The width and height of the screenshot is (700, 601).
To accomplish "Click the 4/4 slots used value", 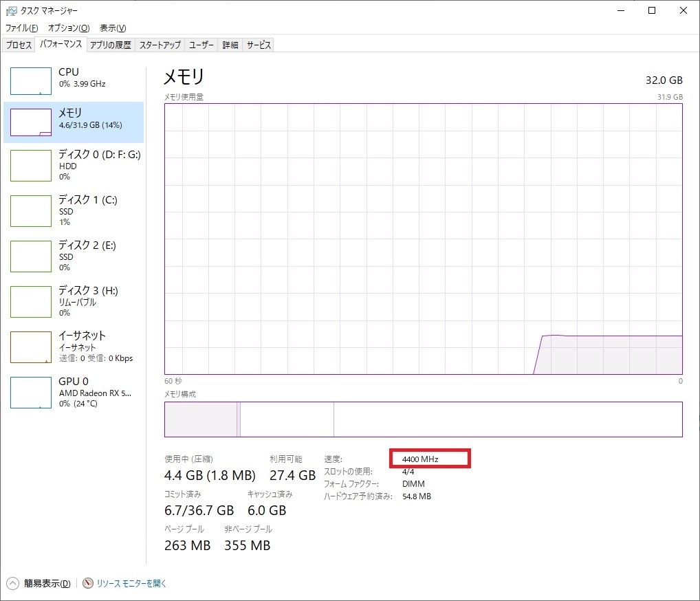I will 408,472.
